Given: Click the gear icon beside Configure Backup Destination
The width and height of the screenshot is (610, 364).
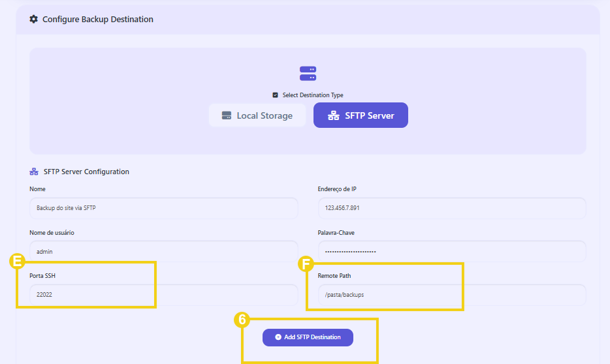Looking at the screenshot, I should (x=34, y=20).
